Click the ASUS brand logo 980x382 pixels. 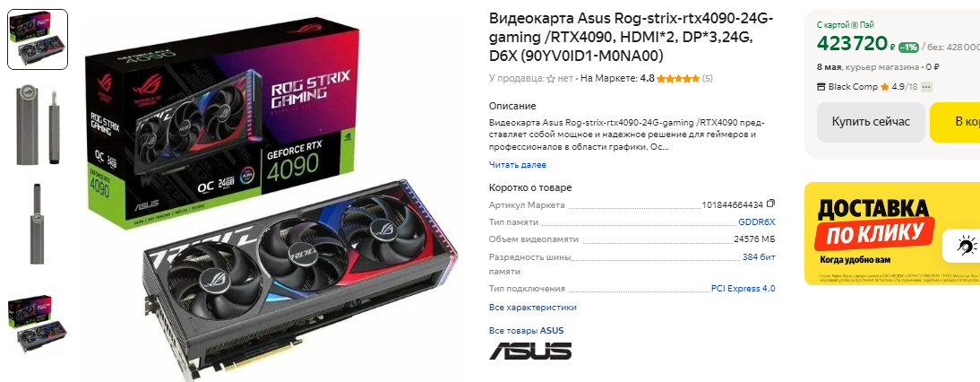(x=530, y=351)
